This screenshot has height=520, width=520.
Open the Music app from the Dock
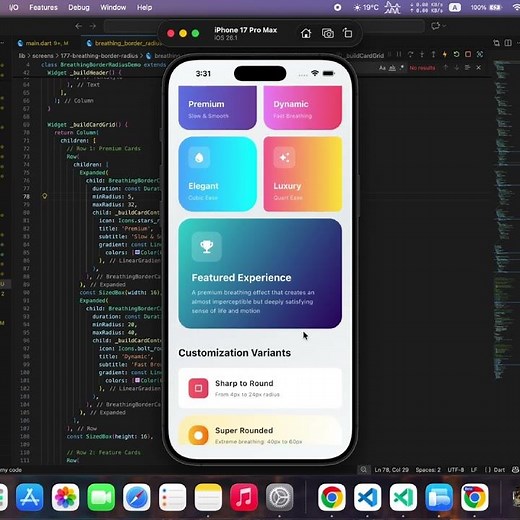244,497
